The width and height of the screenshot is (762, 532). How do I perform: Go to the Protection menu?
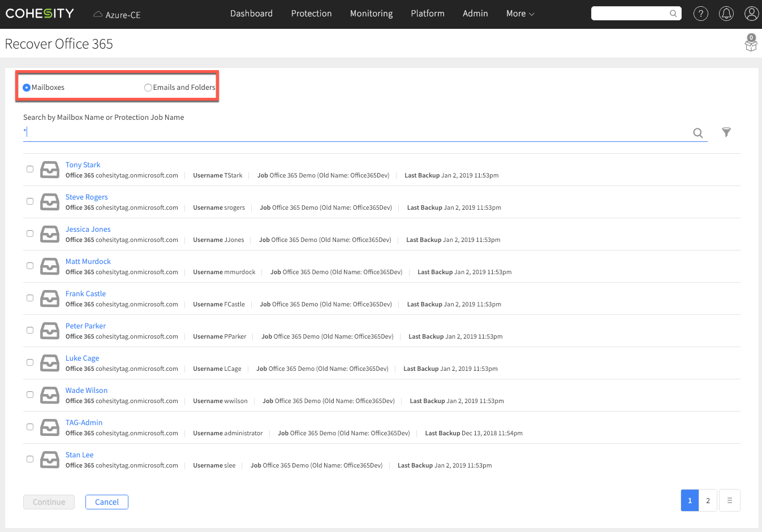tap(311, 14)
